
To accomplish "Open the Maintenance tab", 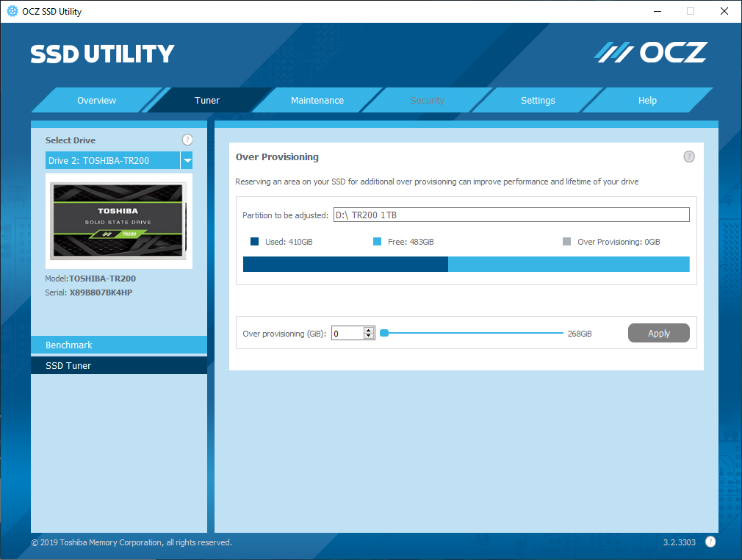I will click(317, 101).
